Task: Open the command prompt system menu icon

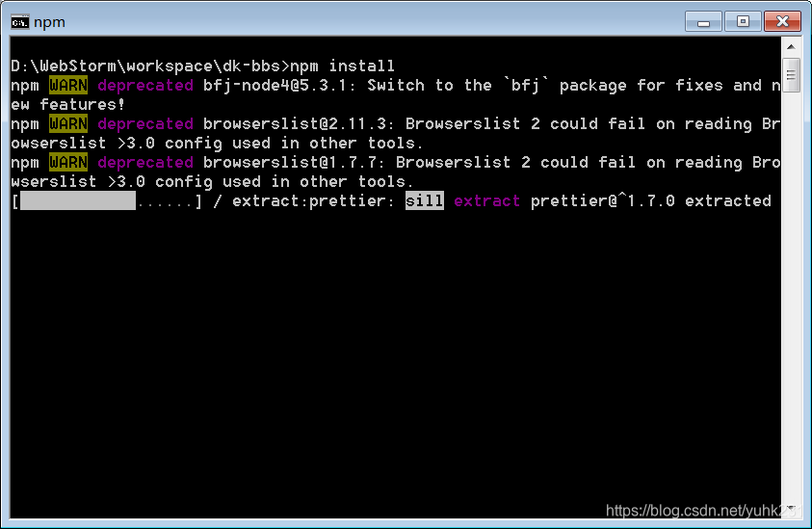Action: [19, 22]
